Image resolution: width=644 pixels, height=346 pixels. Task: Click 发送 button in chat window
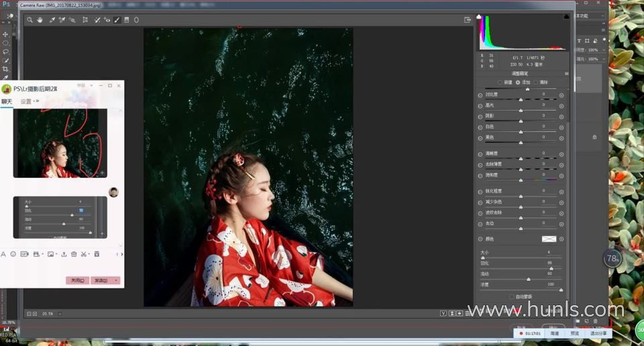tap(101, 280)
